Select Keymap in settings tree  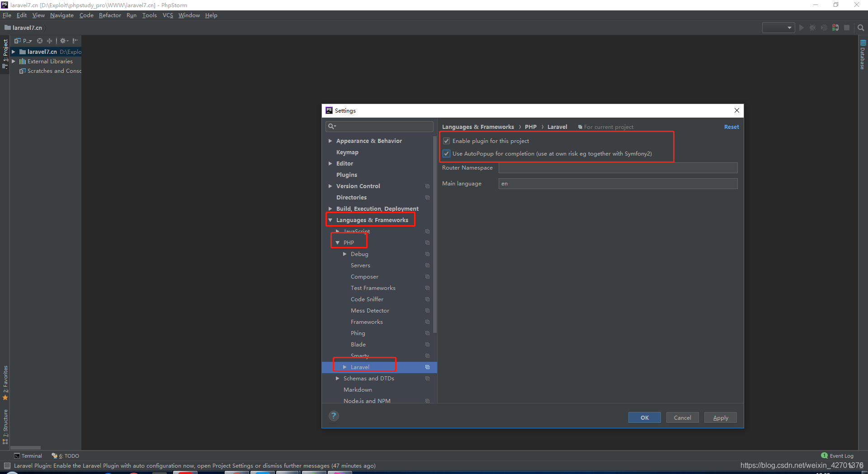(x=347, y=152)
